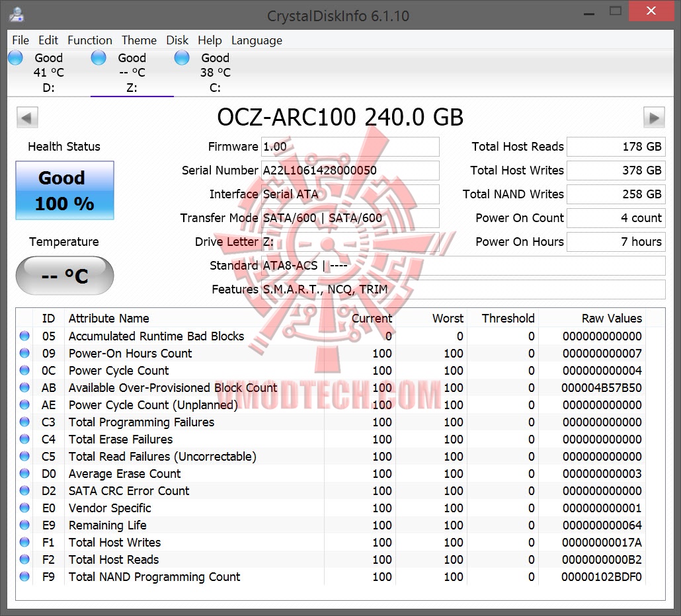The height and width of the screenshot is (616, 681).
Task: Click status dot for Total Erase Failures
Action: pos(24,439)
